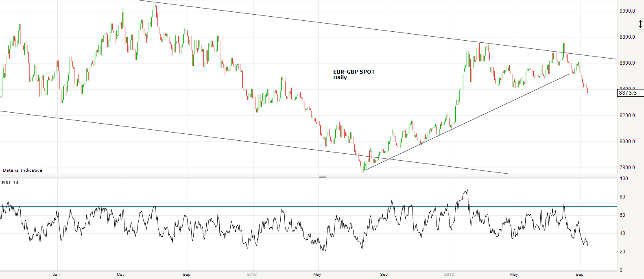The height and width of the screenshot is (279, 644).
Task: Select the EUR-GBP SPOT chart title
Action: tap(354, 72)
